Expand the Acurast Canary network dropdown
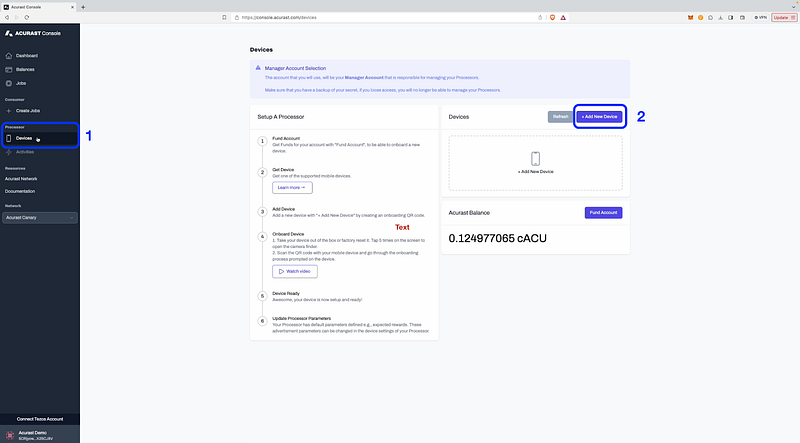The height and width of the screenshot is (443, 800). [40, 217]
